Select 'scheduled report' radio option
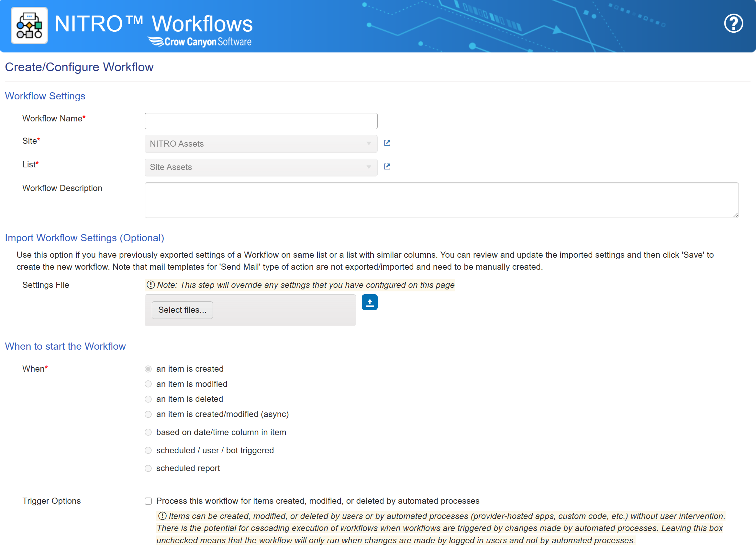The height and width of the screenshot is (552, 756). tap(148, 468)
